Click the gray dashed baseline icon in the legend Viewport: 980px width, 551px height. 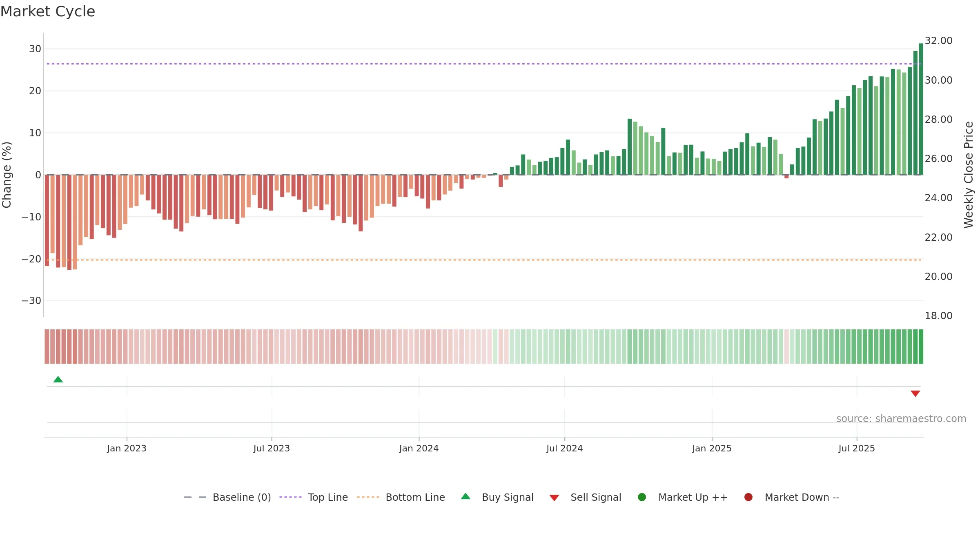(x=195, y=497)
